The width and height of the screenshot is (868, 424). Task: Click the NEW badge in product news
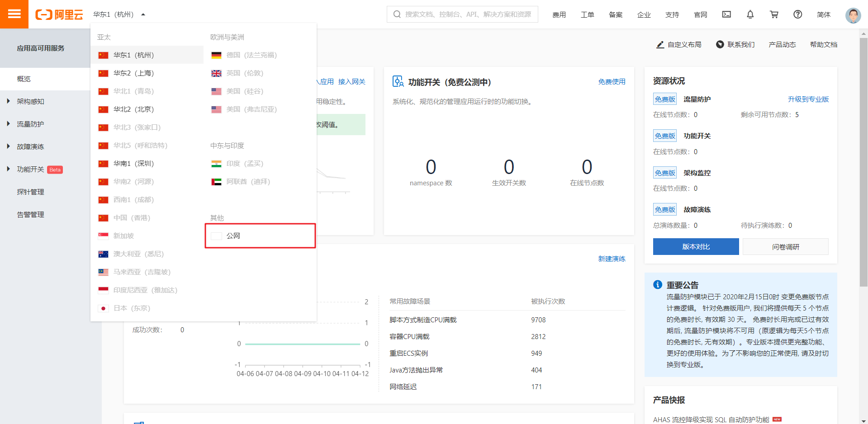point(777,419)
